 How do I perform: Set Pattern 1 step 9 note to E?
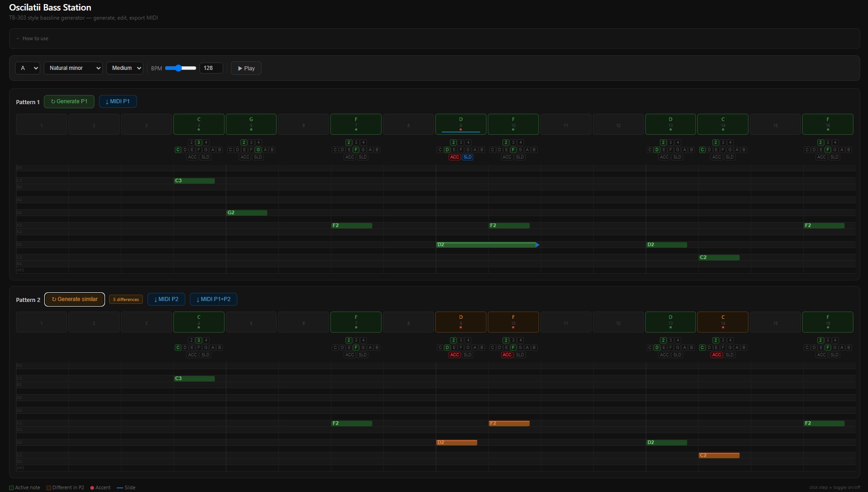[x=454, y=150]
